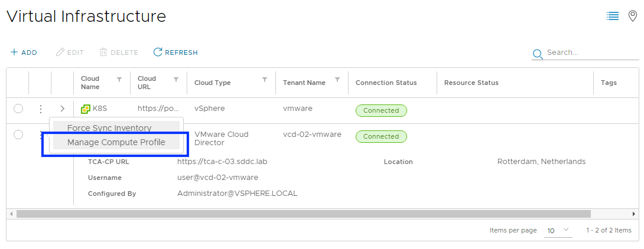
Task: Click the horizontal scrollbar thumb
Action: (x=303, y=214)
